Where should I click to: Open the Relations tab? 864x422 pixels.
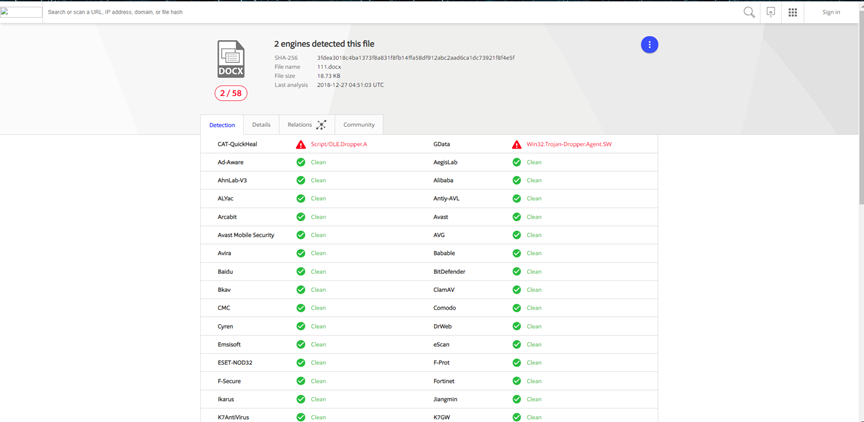299,125
